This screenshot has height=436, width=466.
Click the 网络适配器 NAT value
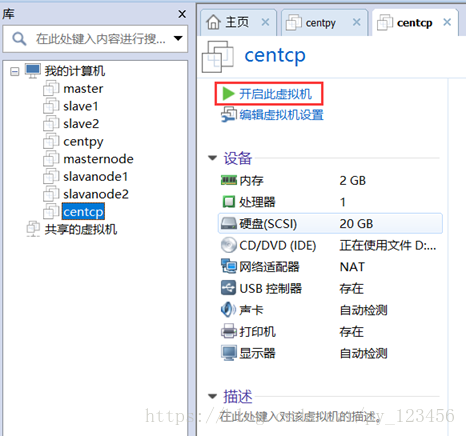pos(352,267)
